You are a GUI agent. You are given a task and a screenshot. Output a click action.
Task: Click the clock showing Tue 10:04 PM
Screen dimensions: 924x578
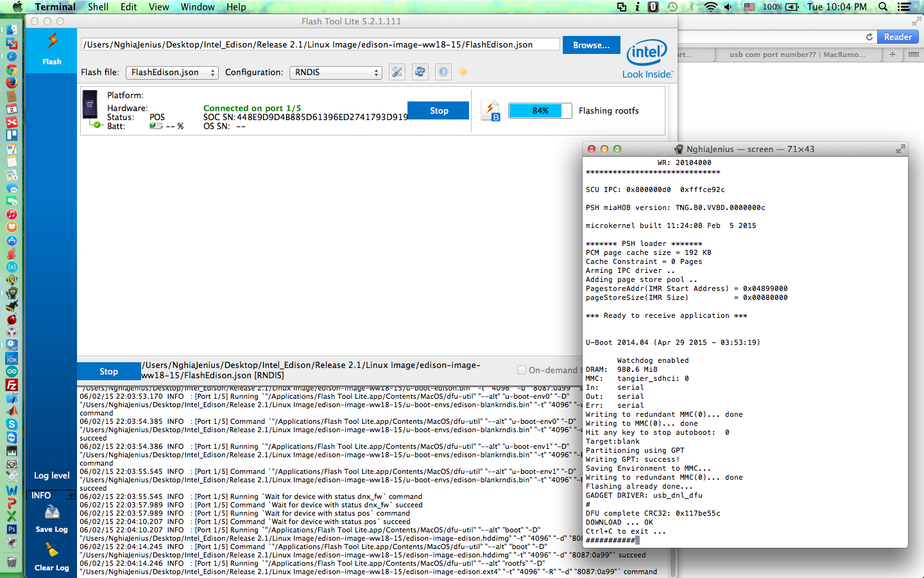pos(837,7)
